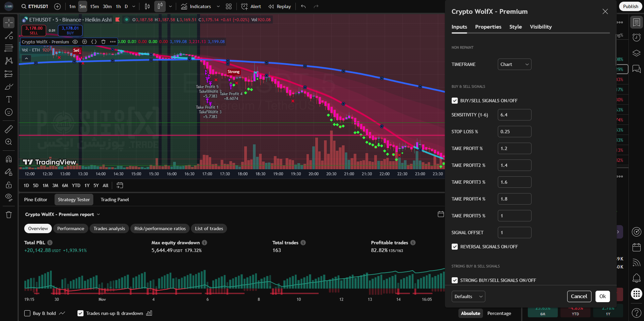
Task: Hide Crypto WolfX indicator with eye icon
Action: [x=75, y=42]
